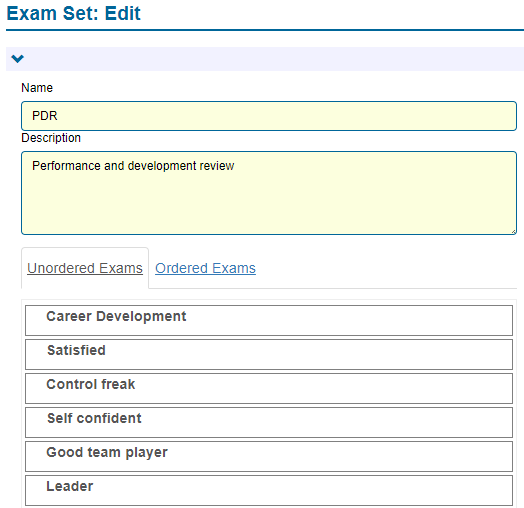Click the Exam Set: Edit heading

[74, 14]
